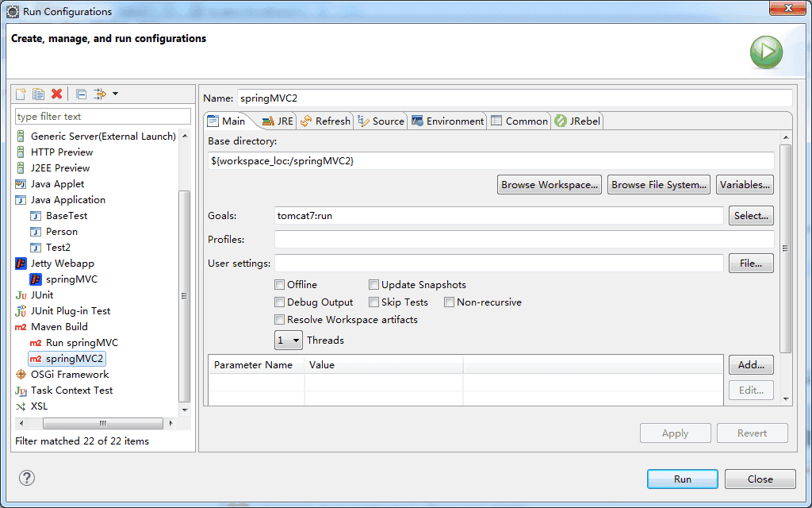The width and height of the screenshot is (812, 508).
Task: Duplicate the selected launch configuration
Action: [38, 93]
